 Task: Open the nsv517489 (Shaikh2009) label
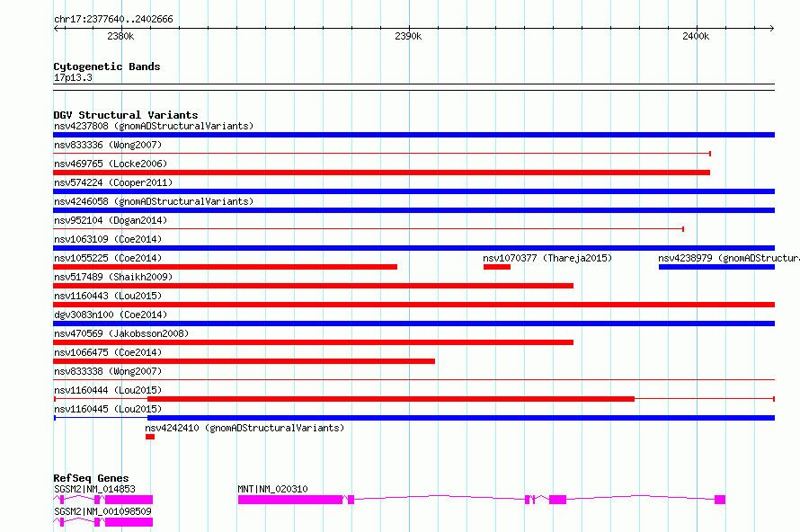point(113,277)
